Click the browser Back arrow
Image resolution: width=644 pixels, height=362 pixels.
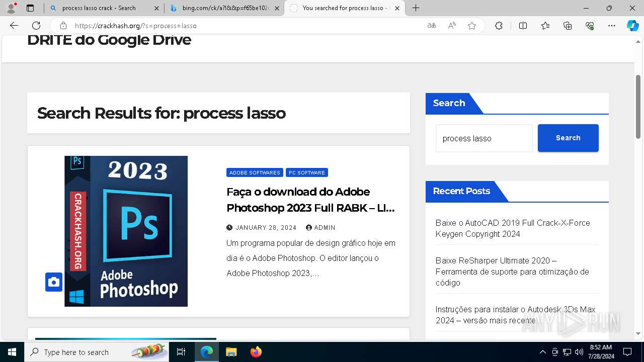point(14,26)
